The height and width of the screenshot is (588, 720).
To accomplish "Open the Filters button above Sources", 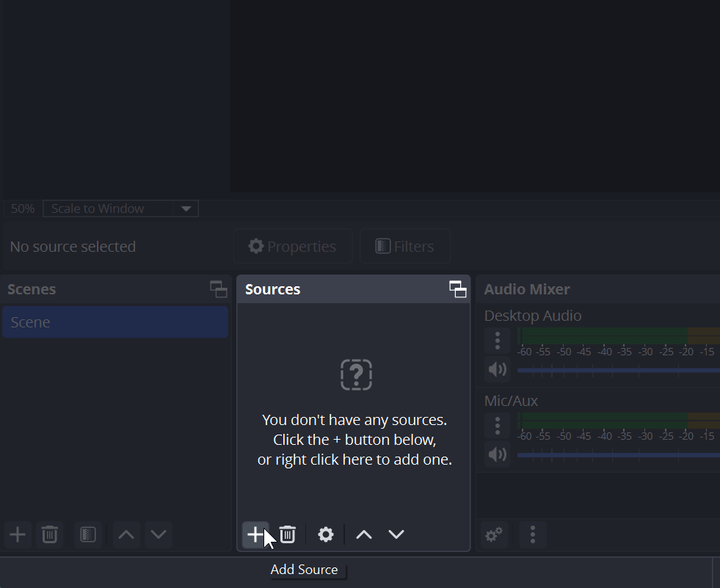I will [404, 246].
